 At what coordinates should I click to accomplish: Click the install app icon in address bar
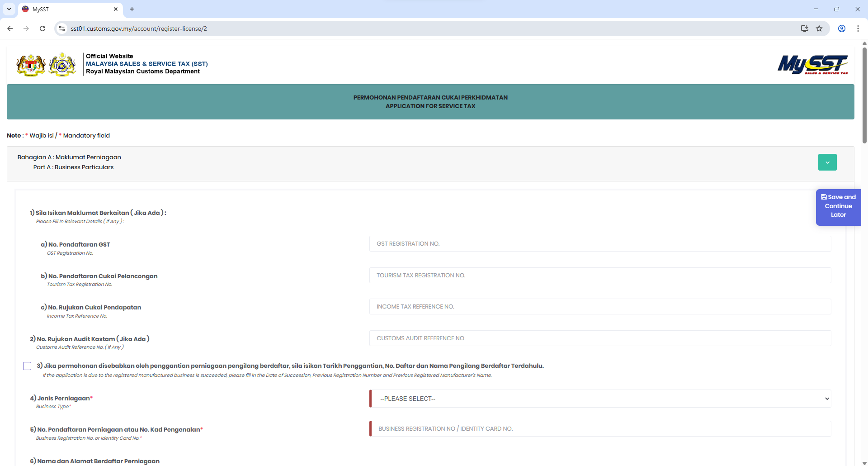click(x=805, y=29)
